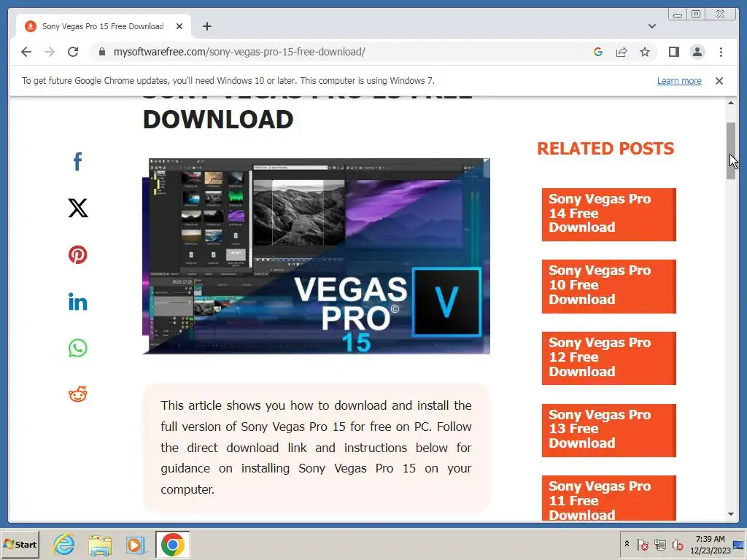Share the article on X (Twitter)
747x560 pixels.
[77, 208]
